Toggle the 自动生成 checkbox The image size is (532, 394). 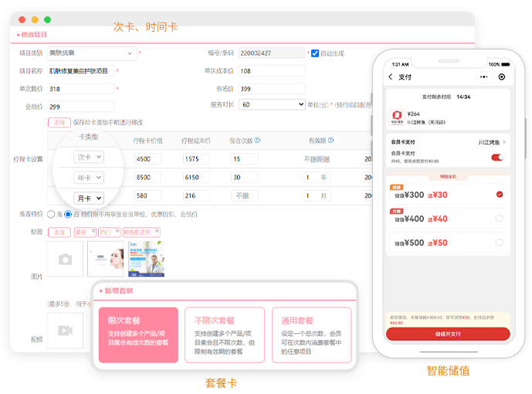pos(315,53)
